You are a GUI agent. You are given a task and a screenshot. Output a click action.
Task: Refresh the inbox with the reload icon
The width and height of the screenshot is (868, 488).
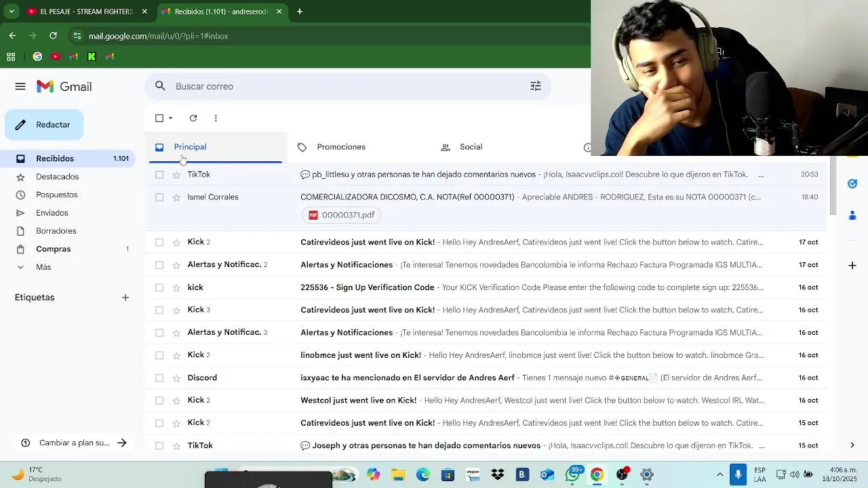pyautogui.click(x=193, y=118)
